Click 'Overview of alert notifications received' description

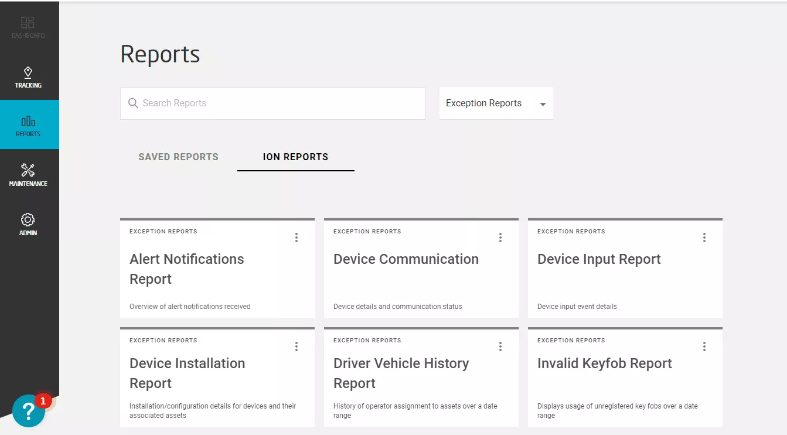[190, 307]
